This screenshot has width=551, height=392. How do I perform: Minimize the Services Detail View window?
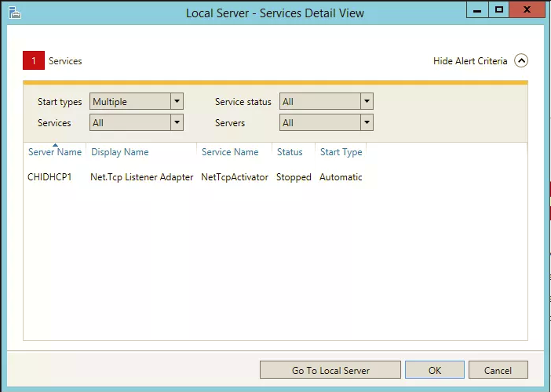[x=477, y=10]
